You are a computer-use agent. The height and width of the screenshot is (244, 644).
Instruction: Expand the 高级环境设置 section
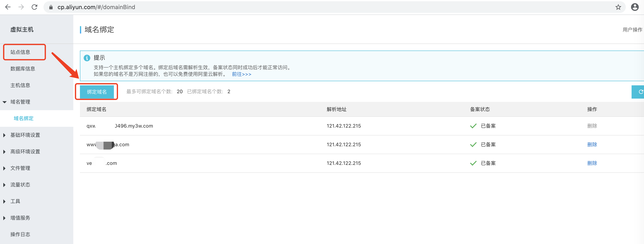tap(25, 151)
